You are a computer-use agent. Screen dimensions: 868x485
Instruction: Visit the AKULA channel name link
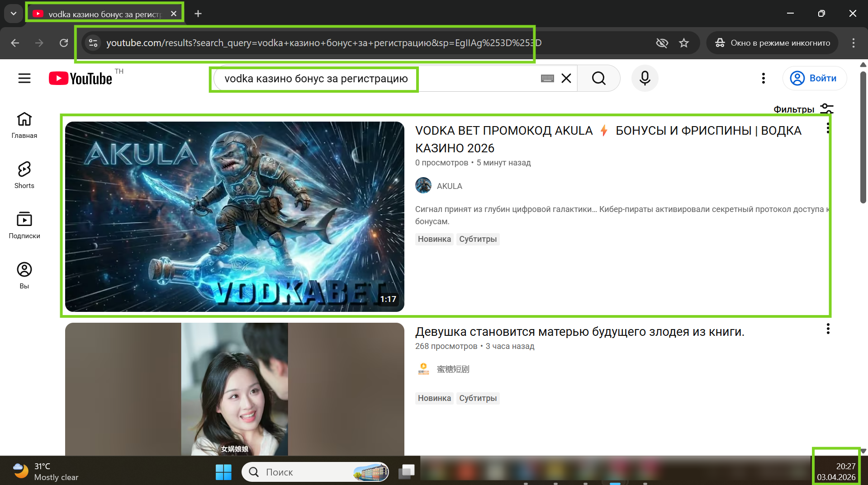click(449, 186)
